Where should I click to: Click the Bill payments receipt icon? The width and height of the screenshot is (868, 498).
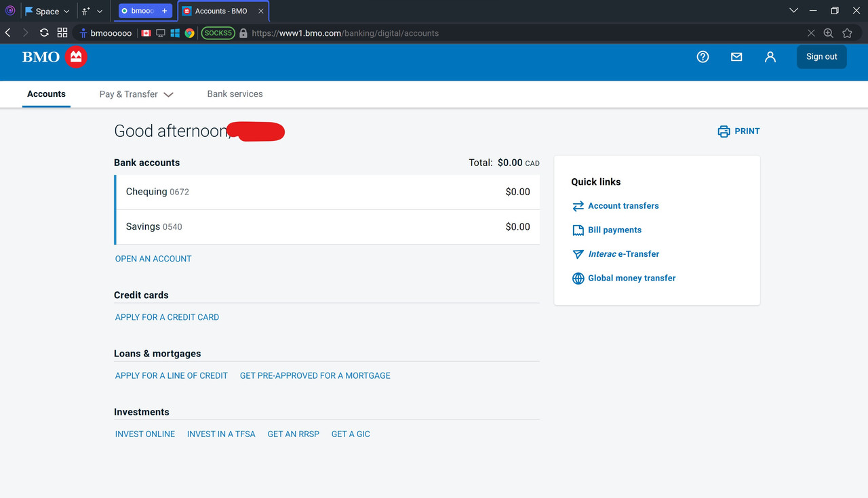pyautogui.click(x=578, y=230)
